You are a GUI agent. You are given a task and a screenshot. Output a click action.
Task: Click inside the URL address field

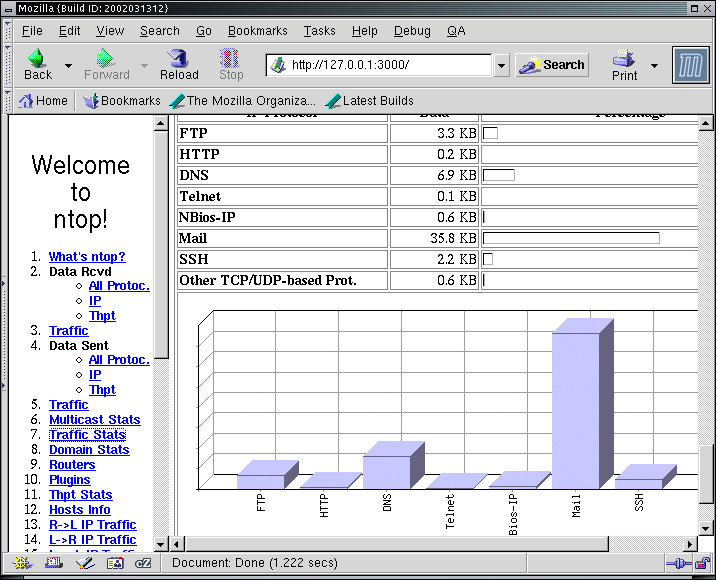[390, 65]
